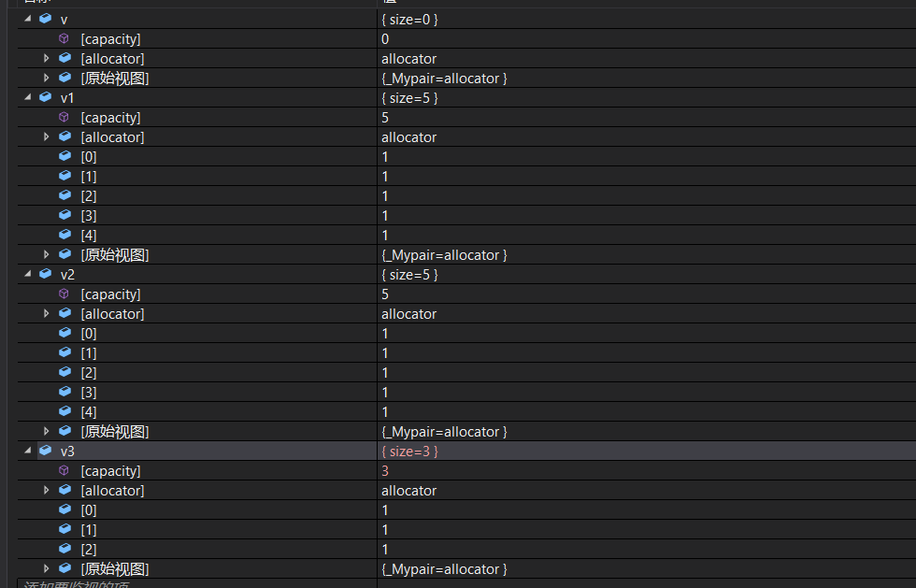This screenshot has width=916, height=588.
Task: Expand [原始视图] under variable v1
Action: 46,254
